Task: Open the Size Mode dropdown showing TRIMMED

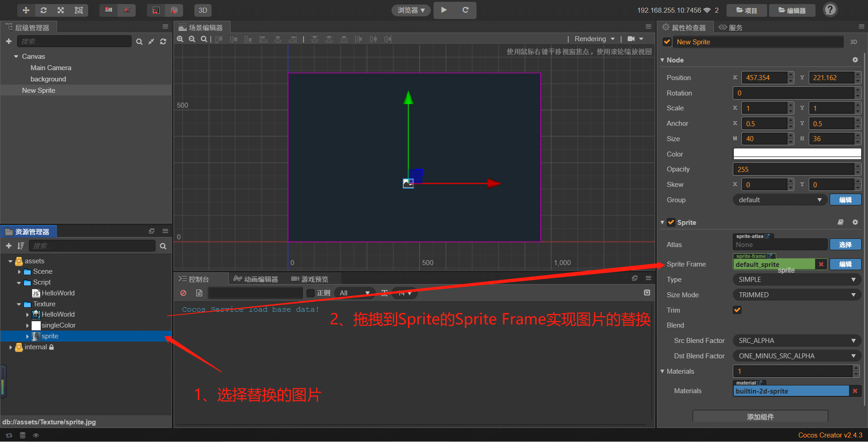Action: pos(797,295)
